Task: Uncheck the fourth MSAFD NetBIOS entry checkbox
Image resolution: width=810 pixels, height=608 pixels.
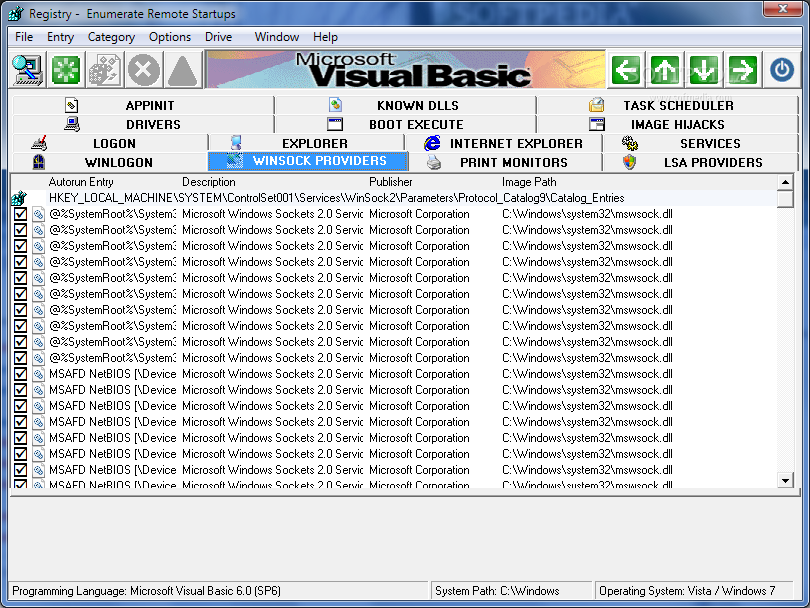Action: 20,422
